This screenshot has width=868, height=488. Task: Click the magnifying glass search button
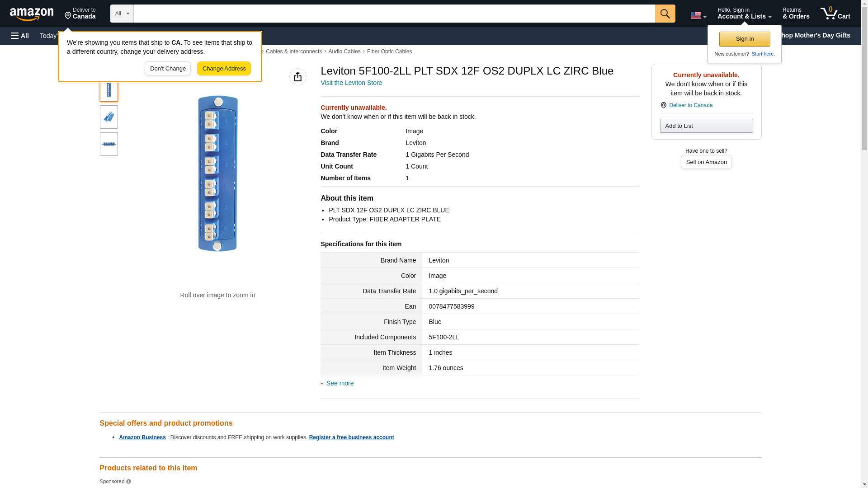665,14
